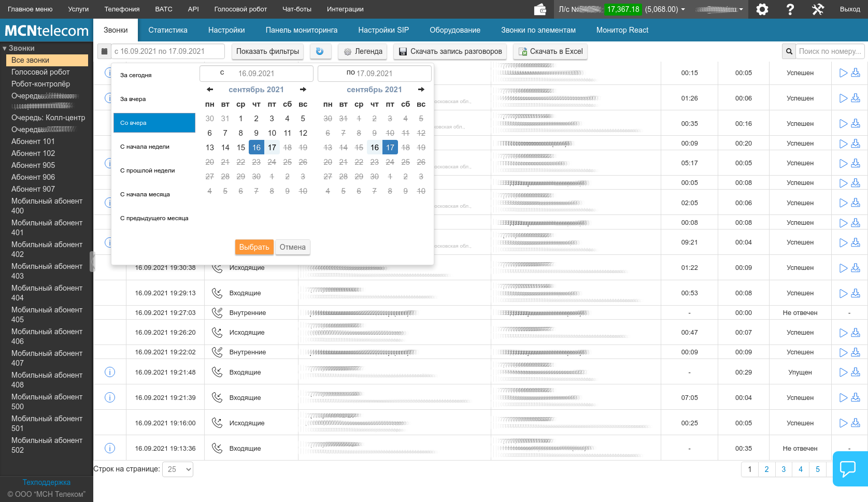Select С начала недели preset
Screen dimensions: 868x502
(154, 147)
